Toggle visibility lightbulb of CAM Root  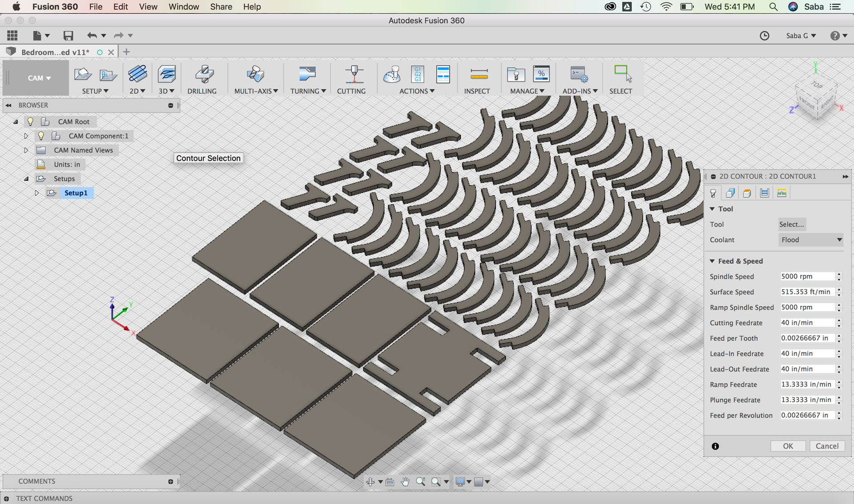coord(30,121)
